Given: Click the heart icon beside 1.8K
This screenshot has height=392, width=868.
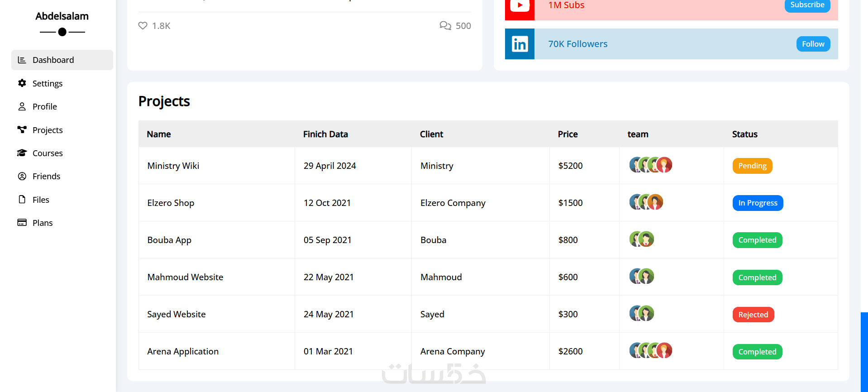Looking at the screenshot, I should [143, 26].
